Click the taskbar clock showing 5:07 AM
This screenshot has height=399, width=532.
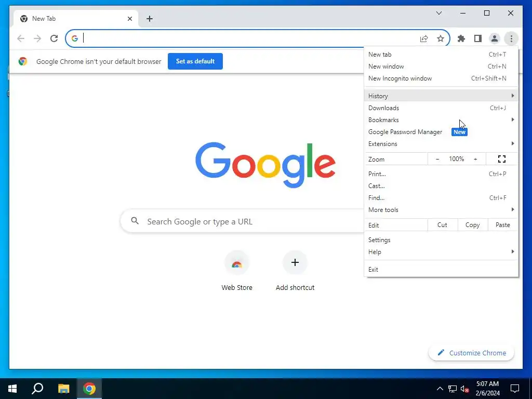[487, 389]
